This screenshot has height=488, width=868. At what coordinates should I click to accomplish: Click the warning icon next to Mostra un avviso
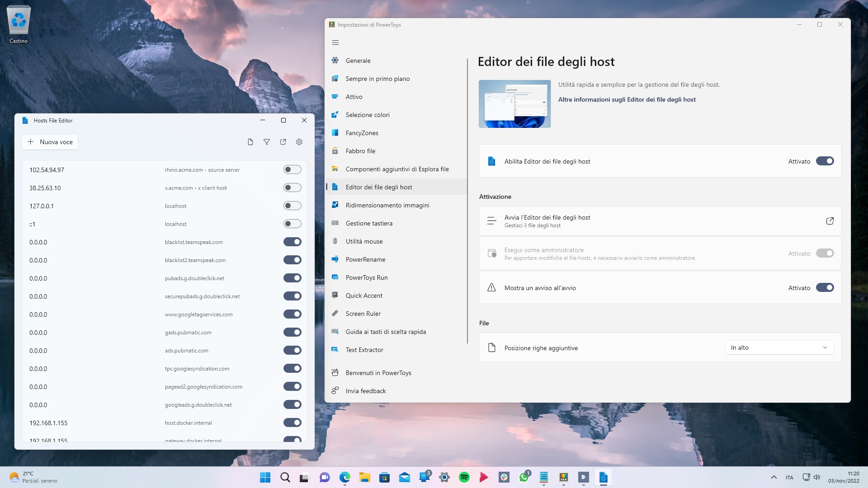point(492,288)
